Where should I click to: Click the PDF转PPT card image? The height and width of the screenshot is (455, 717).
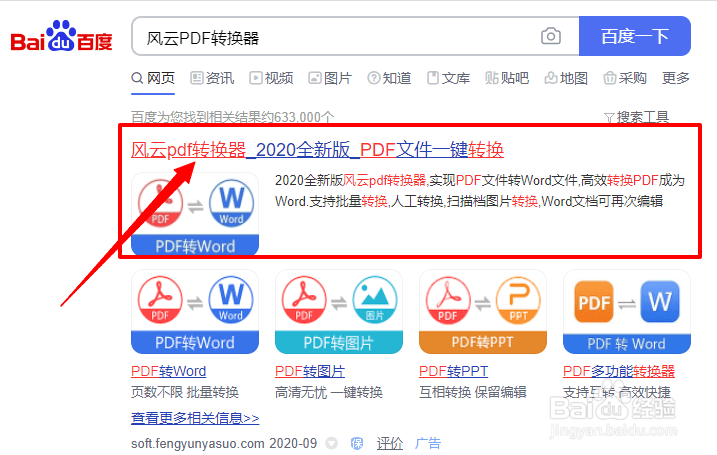click(483, 311)
